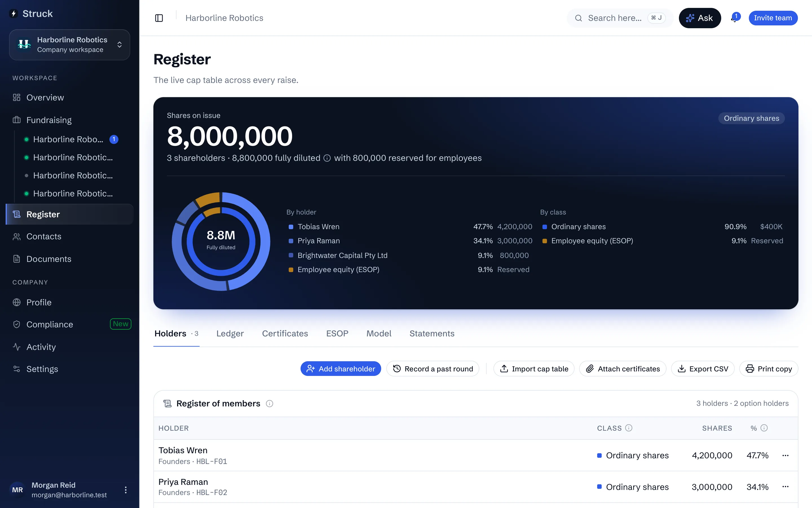Click Attach certificates button
Image resolution: width=812 pixels, height=508 pixels.
pyautogui.click(x=623, y=369)
